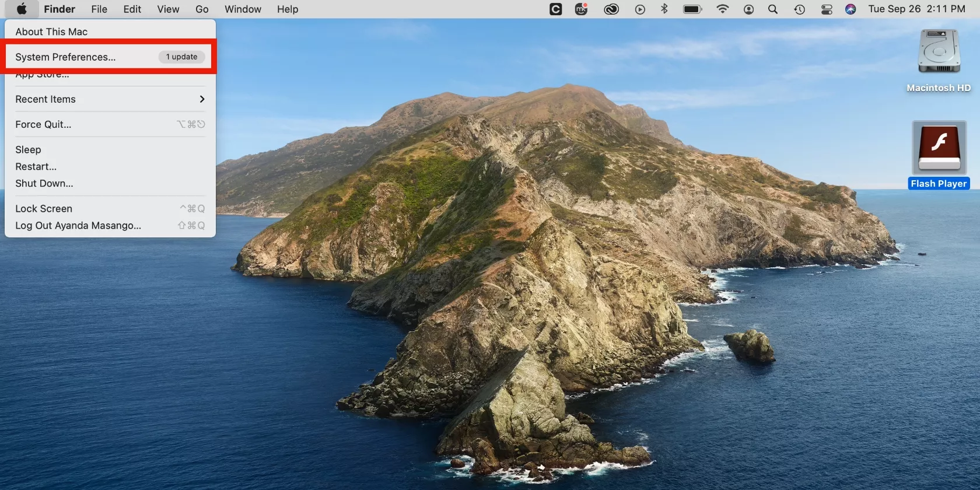Select the Macintosh HD desktop drive

(x=939, y=61)
